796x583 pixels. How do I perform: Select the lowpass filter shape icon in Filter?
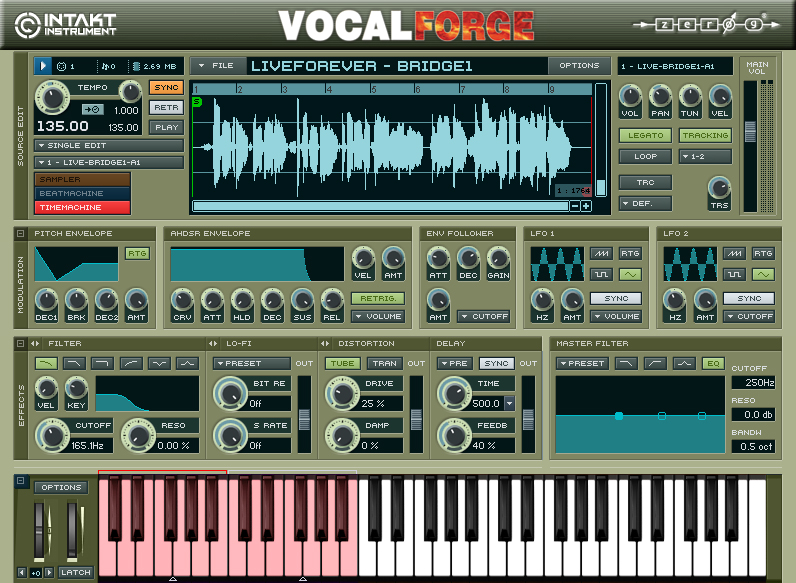point(46,363)
